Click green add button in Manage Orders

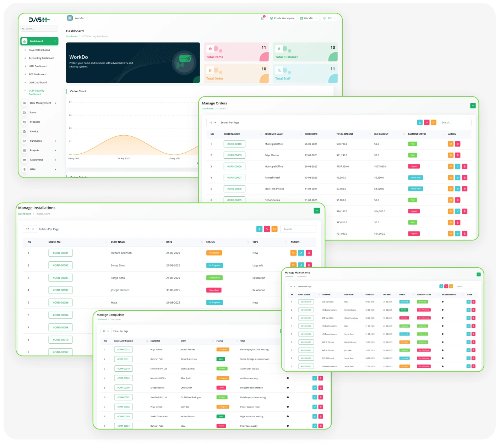[473, 106]
